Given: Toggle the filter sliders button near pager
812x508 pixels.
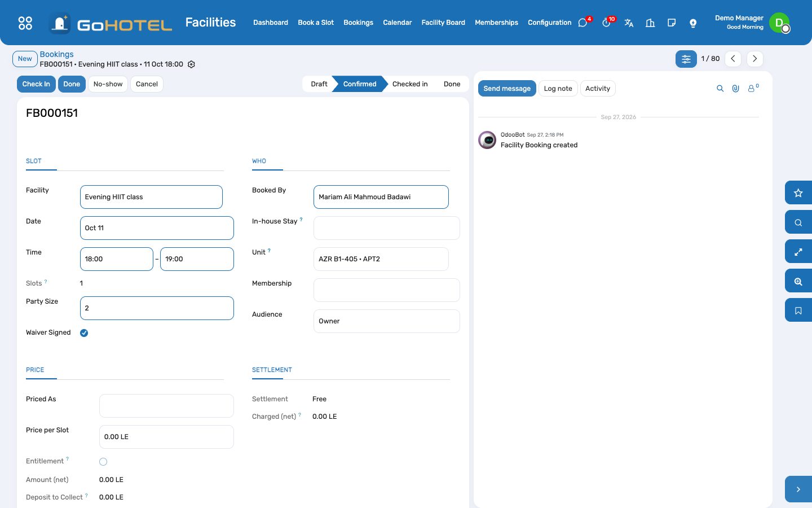Looking at the screenshot, I should [x=686, y=59].
